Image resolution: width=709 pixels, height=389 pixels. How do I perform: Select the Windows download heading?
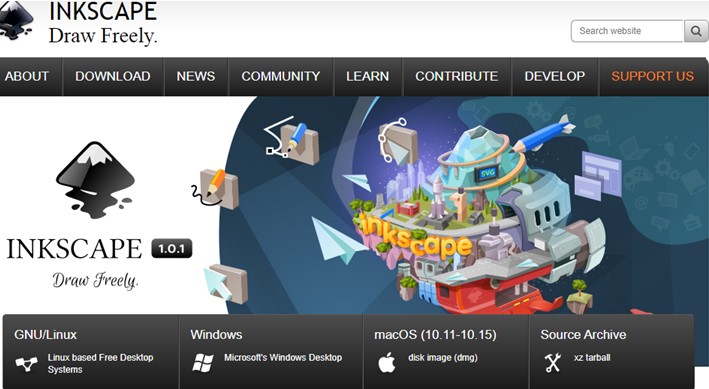(216, 335)
